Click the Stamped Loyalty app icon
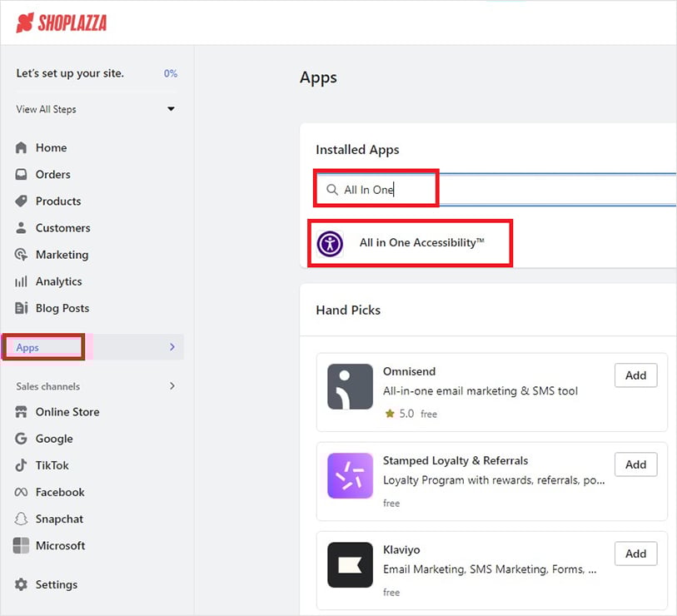Screen dimensions: 677x616 [x=350, y=475]
